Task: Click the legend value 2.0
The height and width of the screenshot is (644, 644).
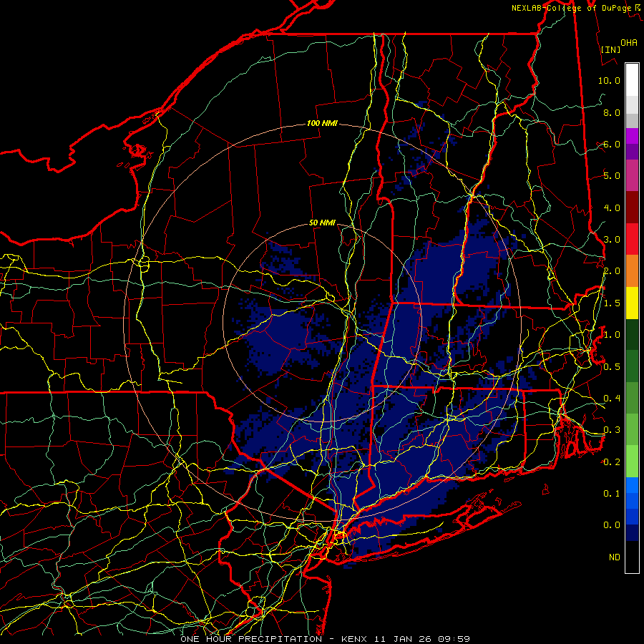Action: (x=612, y=271)
